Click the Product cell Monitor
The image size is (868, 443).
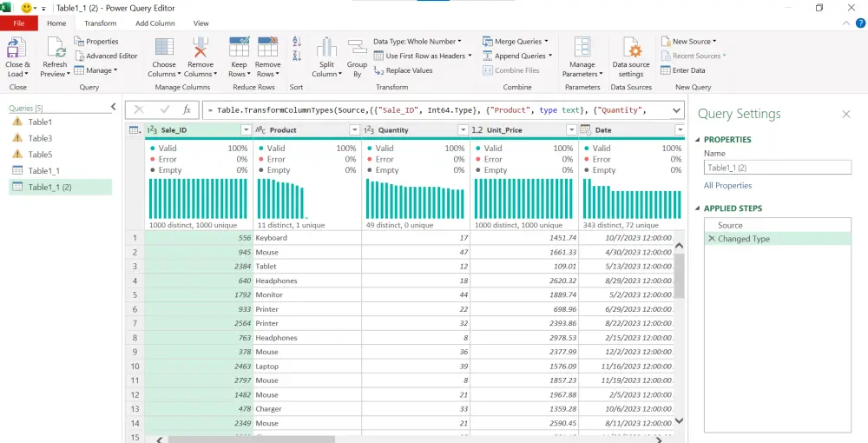point(307,294)
